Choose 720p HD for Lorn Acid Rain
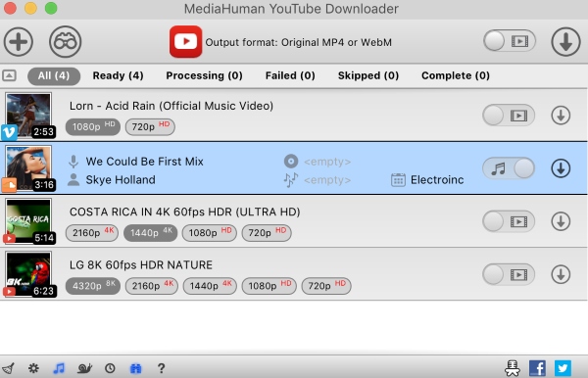The width and height of the screenshot is (588, 378). 150,127
